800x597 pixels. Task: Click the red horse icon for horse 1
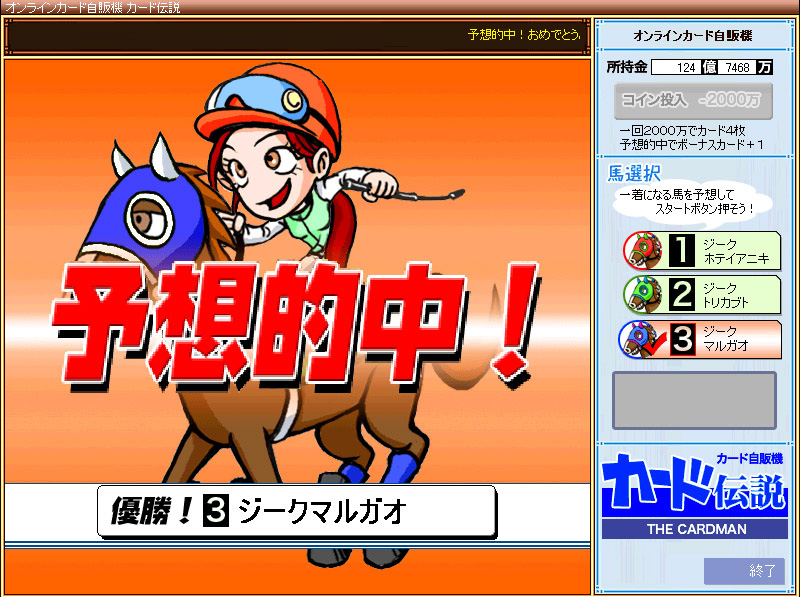click(641, 250)
